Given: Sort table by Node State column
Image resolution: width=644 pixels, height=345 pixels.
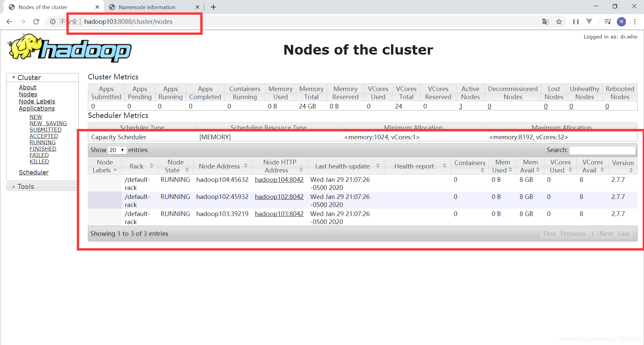Looking at the screenshot, I should (175, 166).
